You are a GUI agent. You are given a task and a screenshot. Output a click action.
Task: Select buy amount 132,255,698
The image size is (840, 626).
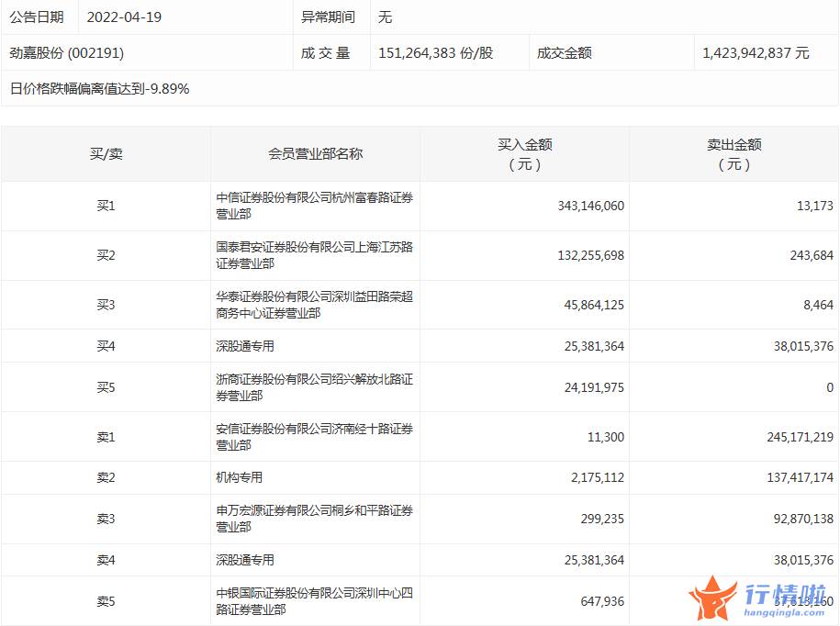click(x=591, y=255)
